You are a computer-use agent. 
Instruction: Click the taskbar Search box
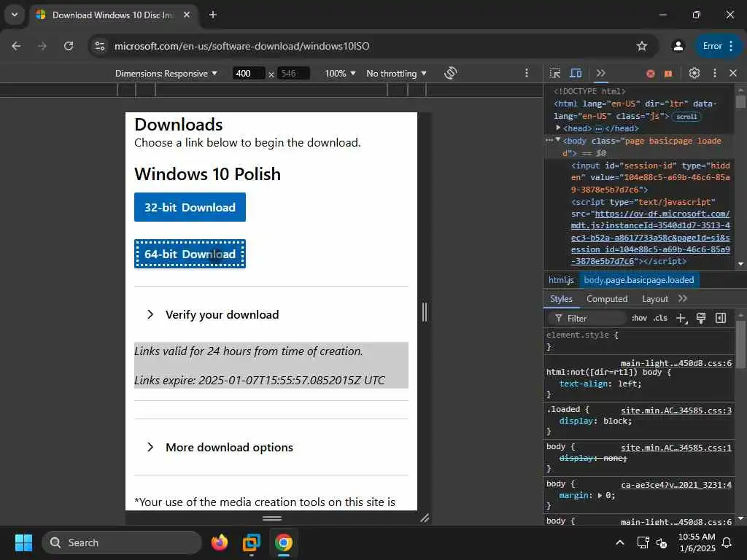122,542
